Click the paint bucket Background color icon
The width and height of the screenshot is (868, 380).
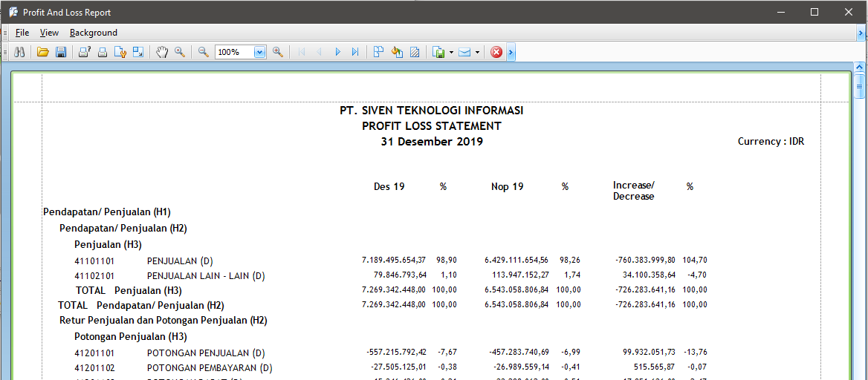[x=396, y=52]
